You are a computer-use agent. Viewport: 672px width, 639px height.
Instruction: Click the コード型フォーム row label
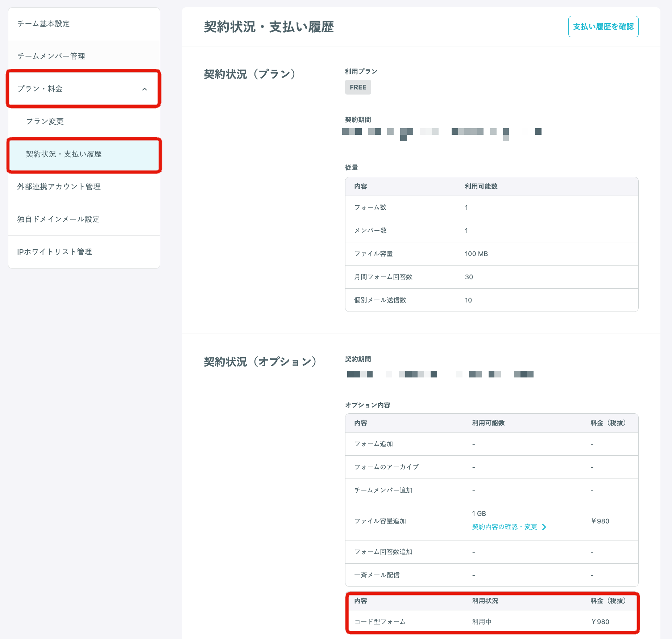click(380, 622)
